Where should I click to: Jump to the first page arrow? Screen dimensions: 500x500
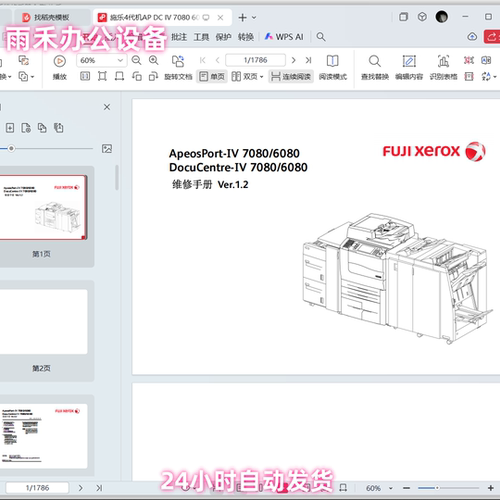click(x=202, y=60)
